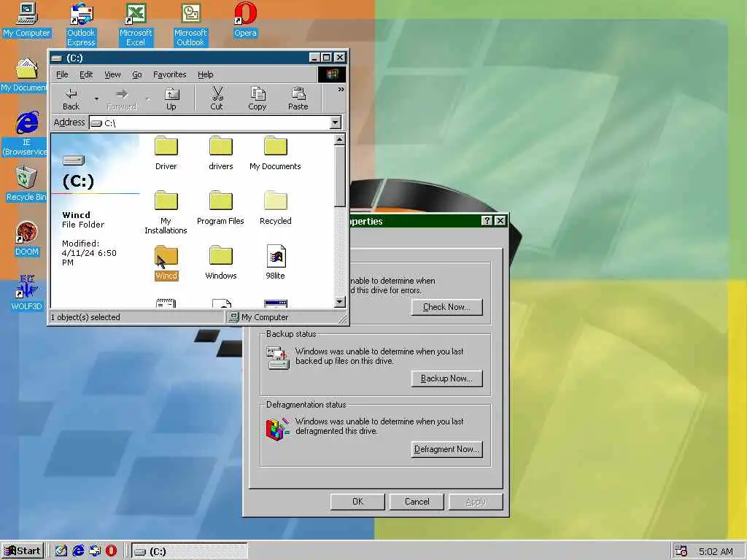Open Microsoft Outlook desktop shortcut
Viewport: 747px width, 560px height.
[x=190, y=25]
